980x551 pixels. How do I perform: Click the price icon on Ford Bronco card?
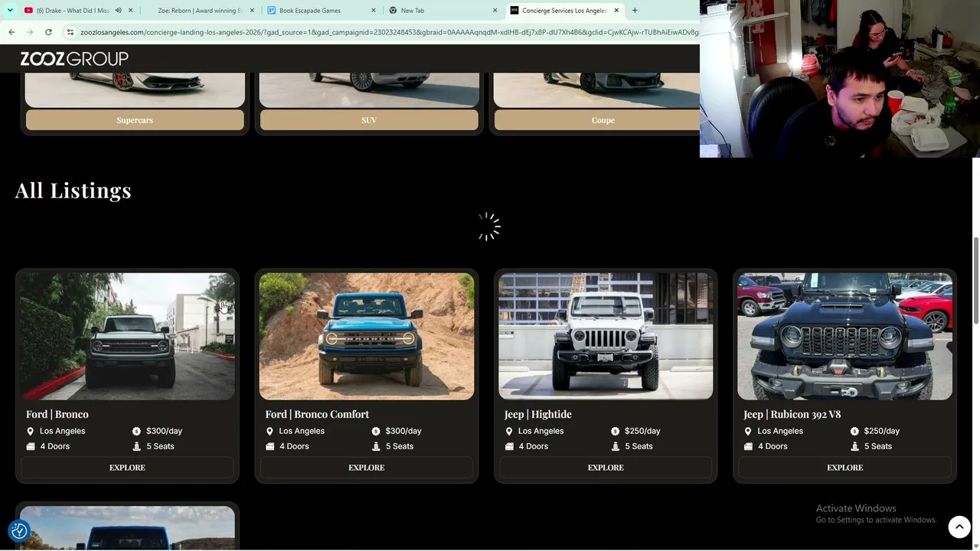click(x=136, y=432)
